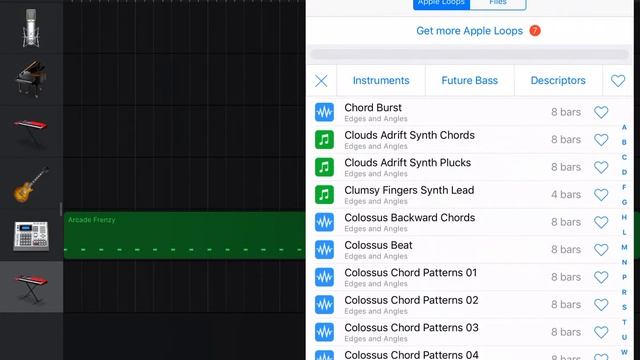
Task: Clear loop filters with the X button
Action: (x=321, y=81)
